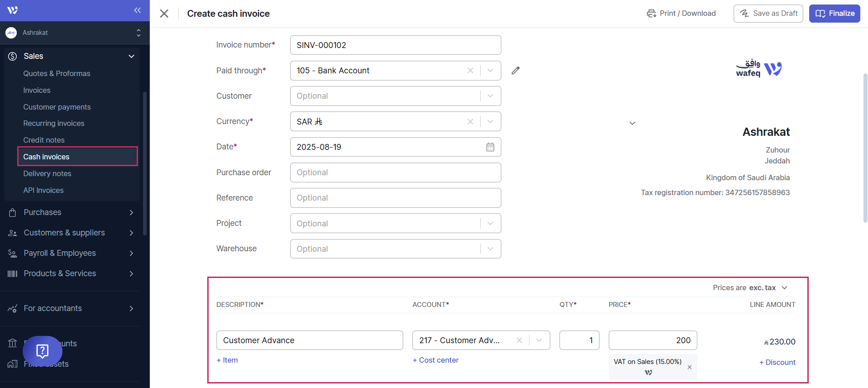868x388 pixels.
Task: Go to Credit notes page
Action: tap(44, 140)
